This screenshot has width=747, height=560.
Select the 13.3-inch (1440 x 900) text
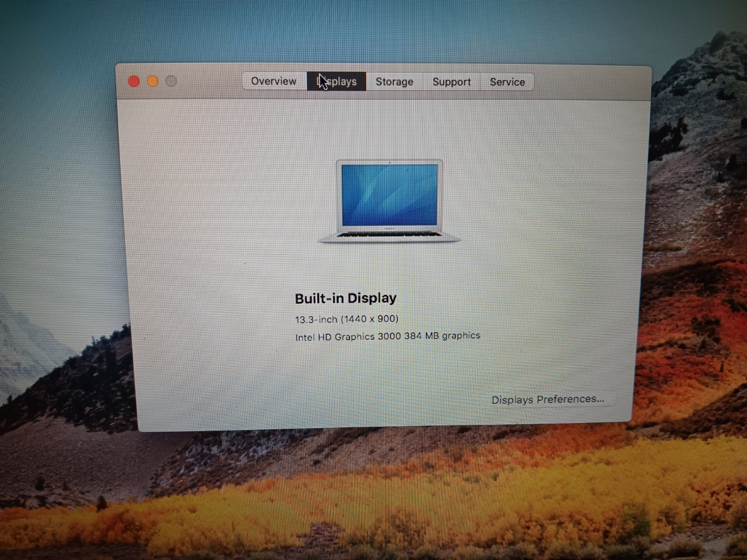(346, 319)
